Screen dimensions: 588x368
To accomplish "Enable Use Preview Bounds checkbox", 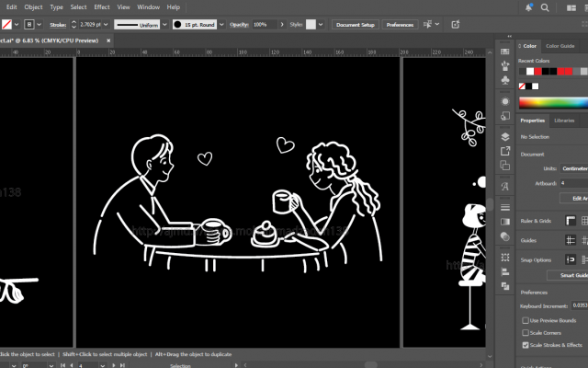I will pos(526,320).
